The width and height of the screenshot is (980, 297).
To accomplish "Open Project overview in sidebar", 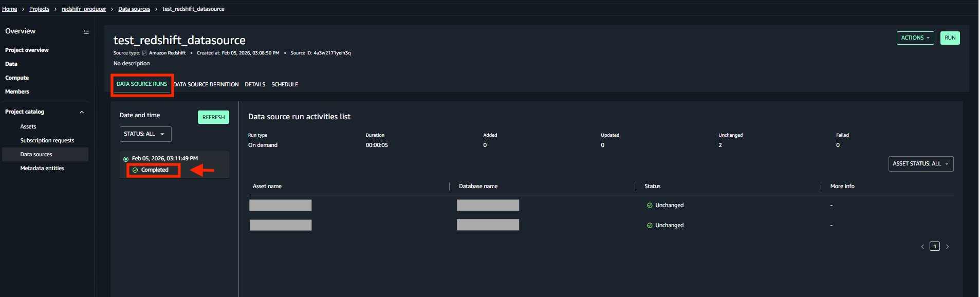I will [x=27, y=50].
